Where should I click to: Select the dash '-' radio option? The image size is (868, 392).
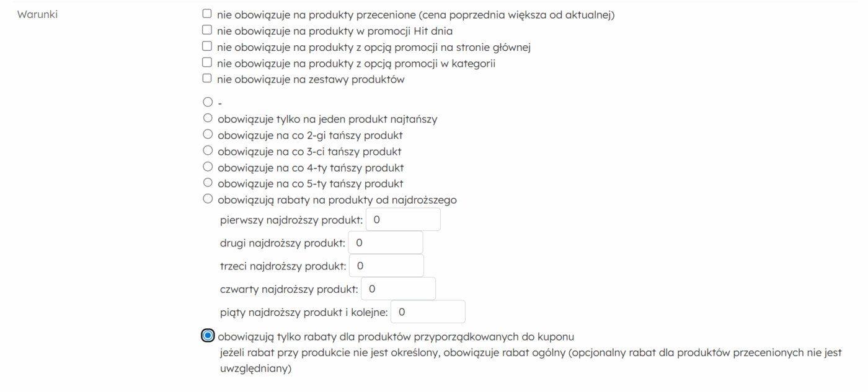(x=208, y=102)
